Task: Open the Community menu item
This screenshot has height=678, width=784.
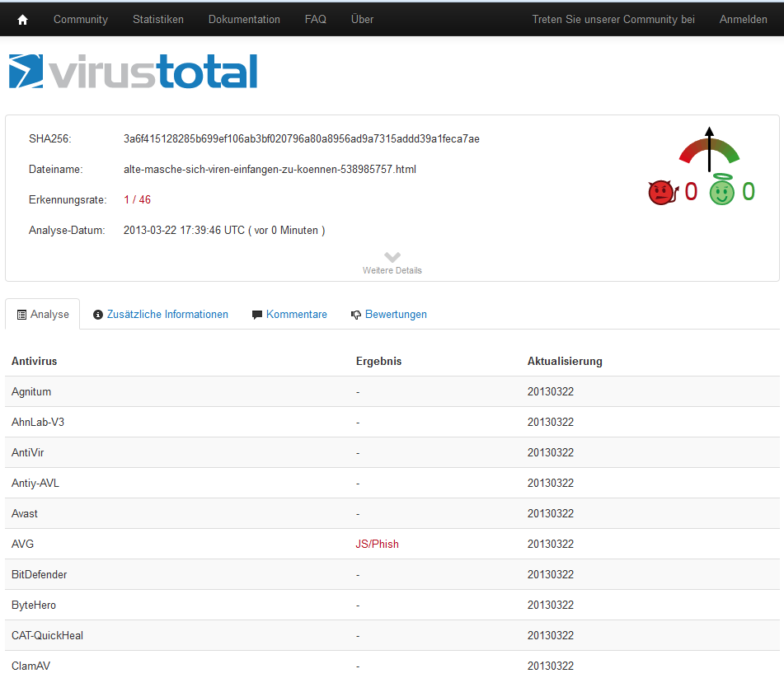Action: click(81, 20)
